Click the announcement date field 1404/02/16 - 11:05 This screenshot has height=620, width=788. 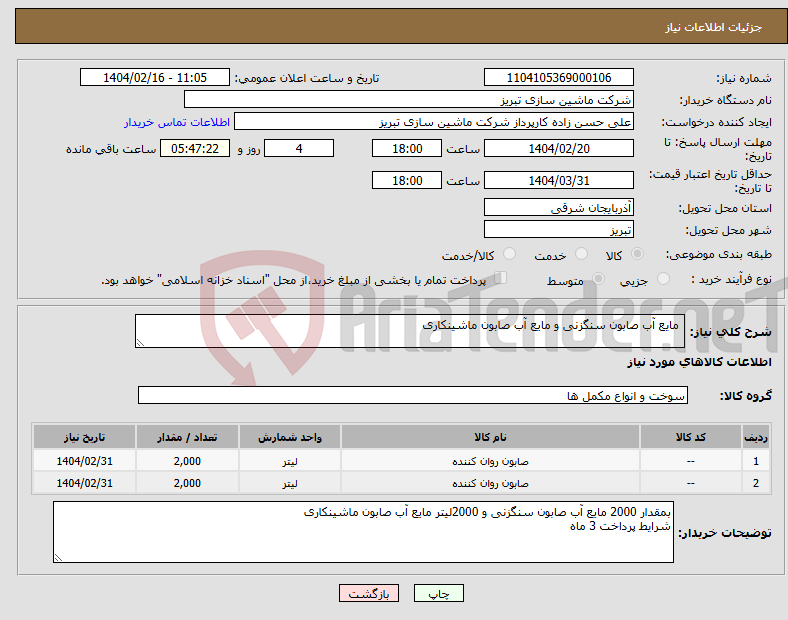point(155,77)
